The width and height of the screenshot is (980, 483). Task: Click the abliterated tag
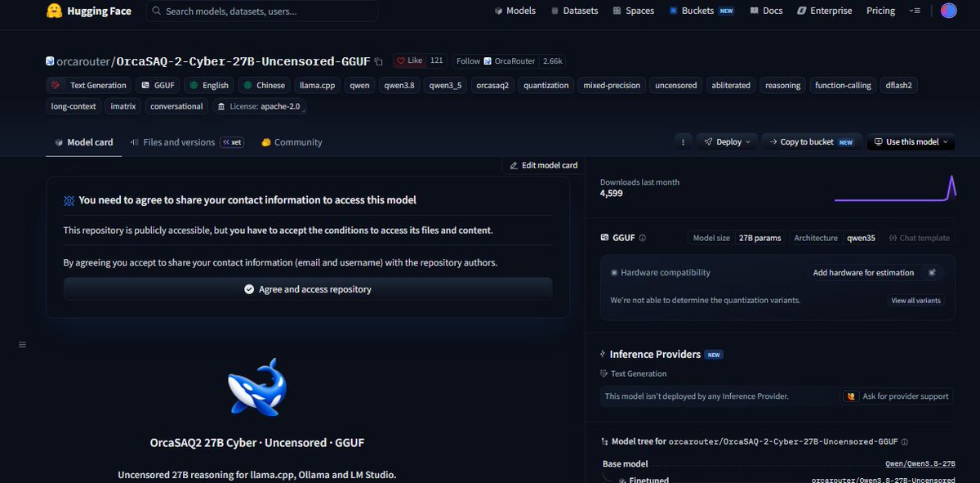point(731,85)
